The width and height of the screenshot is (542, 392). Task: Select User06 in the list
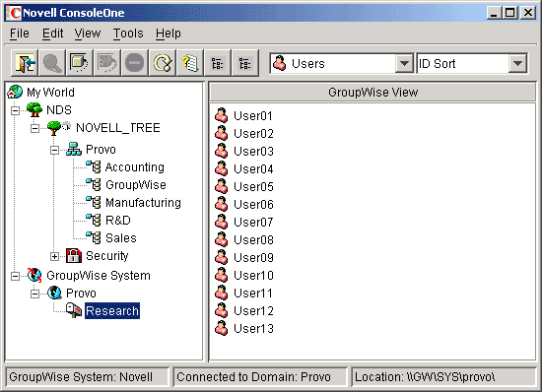click(x=253, y=204)
